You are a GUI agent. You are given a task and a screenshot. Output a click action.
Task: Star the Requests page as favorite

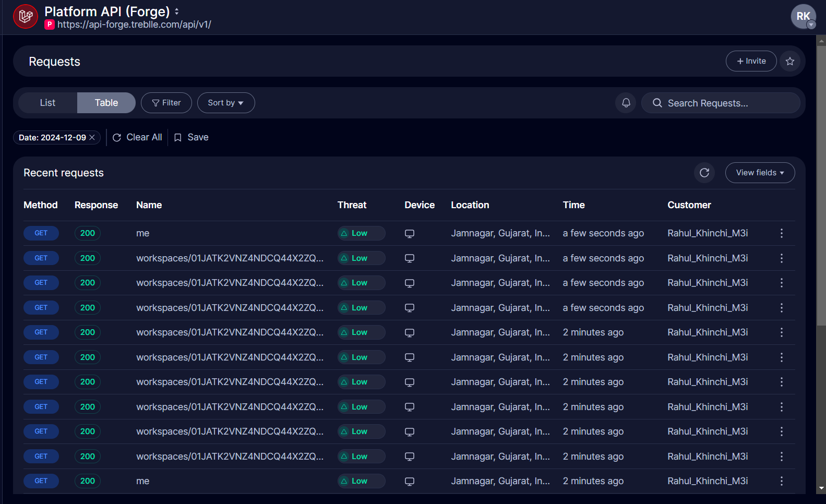790,62
